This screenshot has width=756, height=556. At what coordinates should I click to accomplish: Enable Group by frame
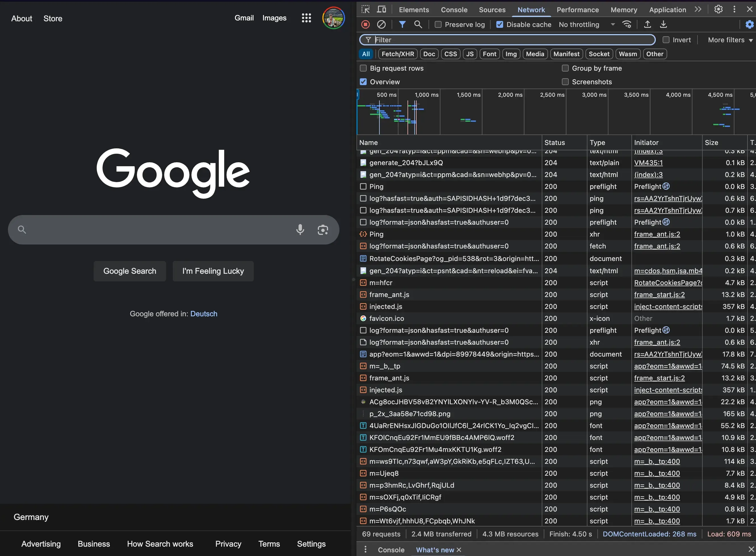point(565,68)
